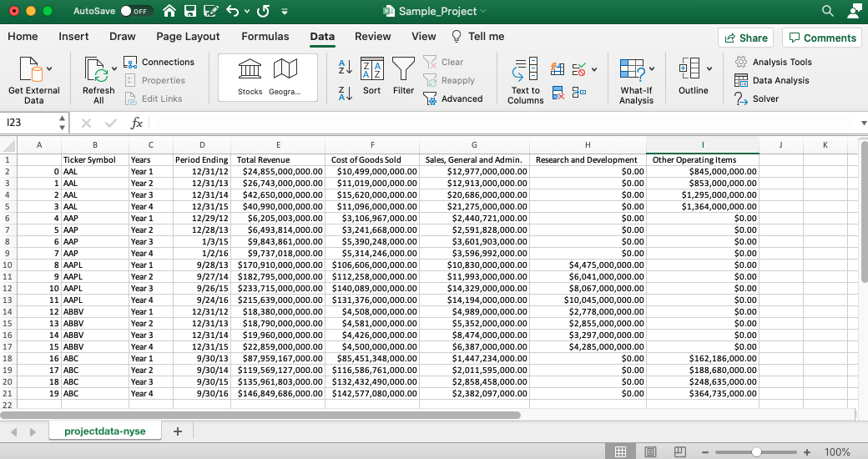The height and width of the screenshot is (459, 868).
Task: Switch to the Review tab
Action: pos(372,37)
